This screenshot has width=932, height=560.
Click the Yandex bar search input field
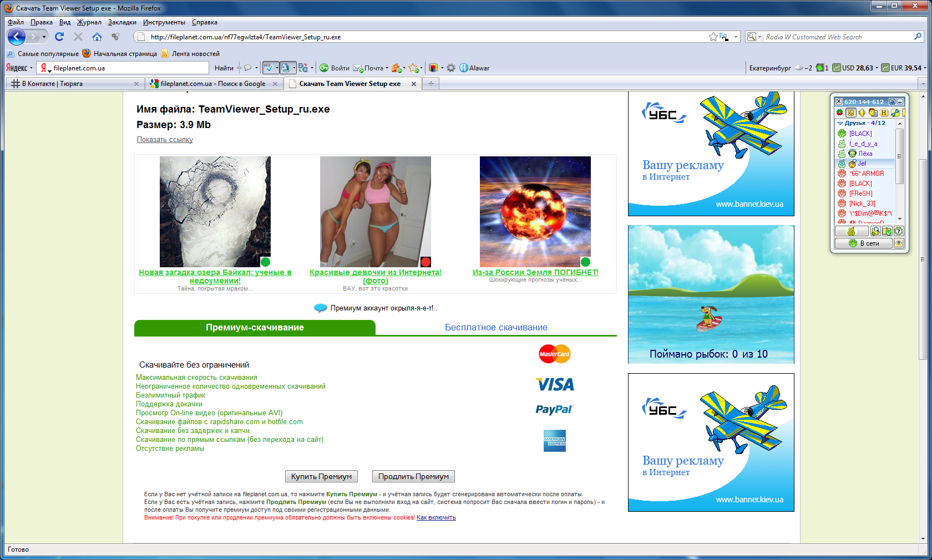(x=122, y=68)
